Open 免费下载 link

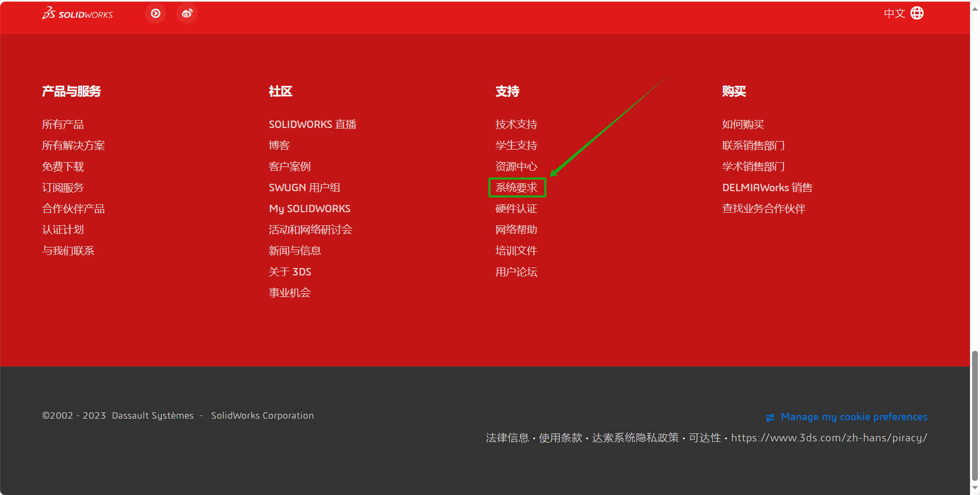pyautogui.click(x=63, y=166)
